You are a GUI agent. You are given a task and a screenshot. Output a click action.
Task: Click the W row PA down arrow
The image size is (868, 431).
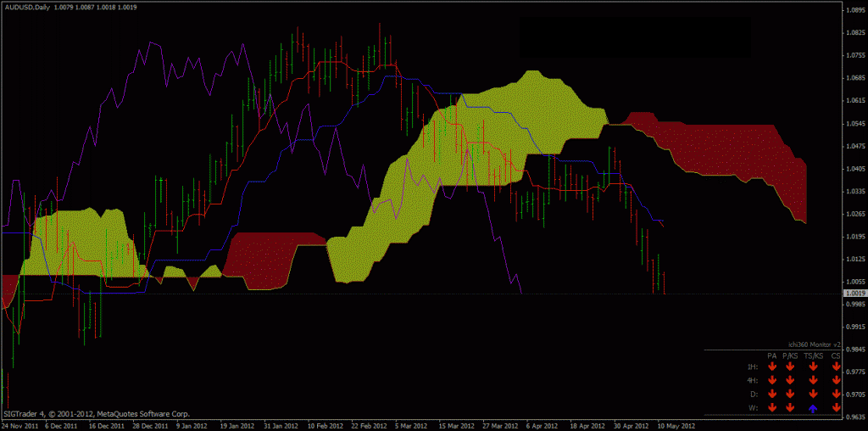(772, 408)
